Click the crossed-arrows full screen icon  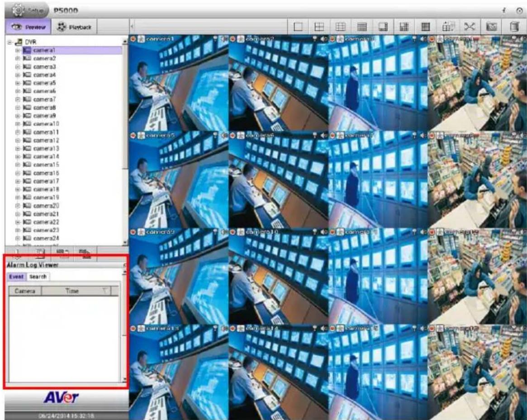(470, 27)
